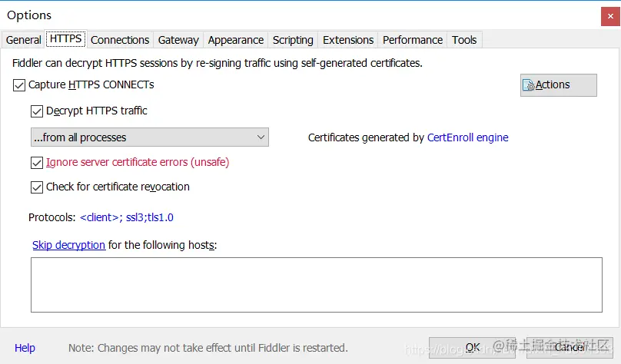Image resolution: width=621 pixels, height=364 pixels.
Task: Open the Performance tab
Action: click(x=413, y=40)
